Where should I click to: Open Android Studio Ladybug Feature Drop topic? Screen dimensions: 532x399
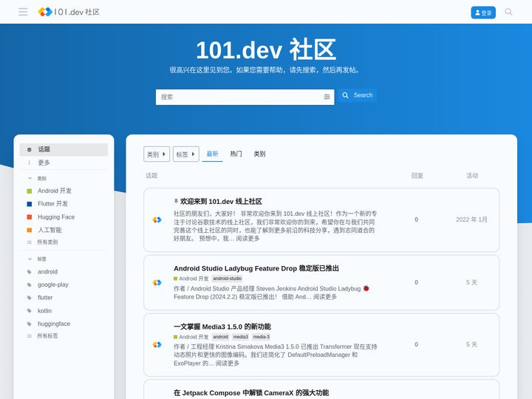point(256,268)
